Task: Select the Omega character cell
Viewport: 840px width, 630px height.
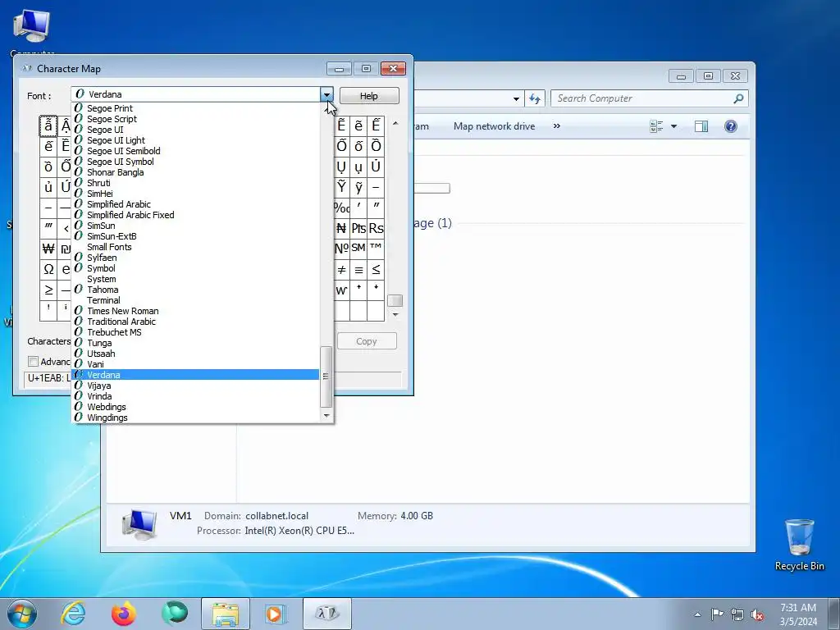Action: coord(48,269)
